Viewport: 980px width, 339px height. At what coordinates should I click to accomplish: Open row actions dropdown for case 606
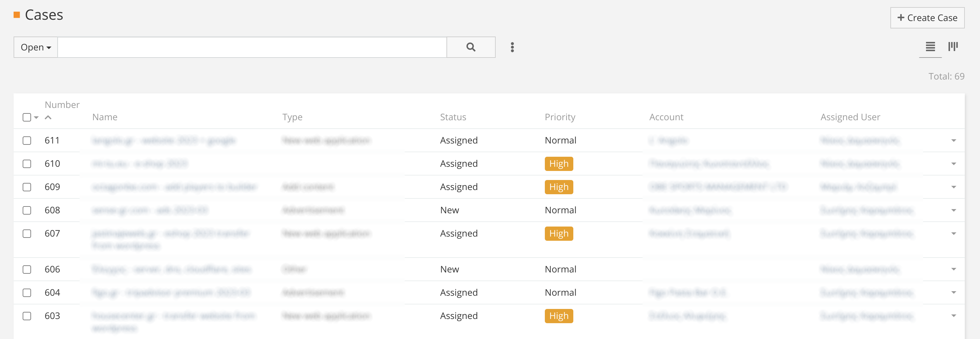click(953, 270)
